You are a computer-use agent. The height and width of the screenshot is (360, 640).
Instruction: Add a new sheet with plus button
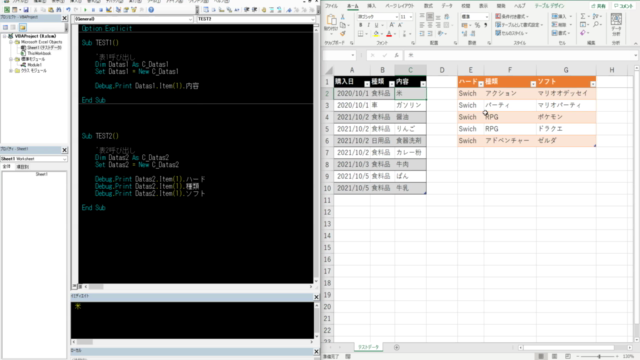coord(396,347)
